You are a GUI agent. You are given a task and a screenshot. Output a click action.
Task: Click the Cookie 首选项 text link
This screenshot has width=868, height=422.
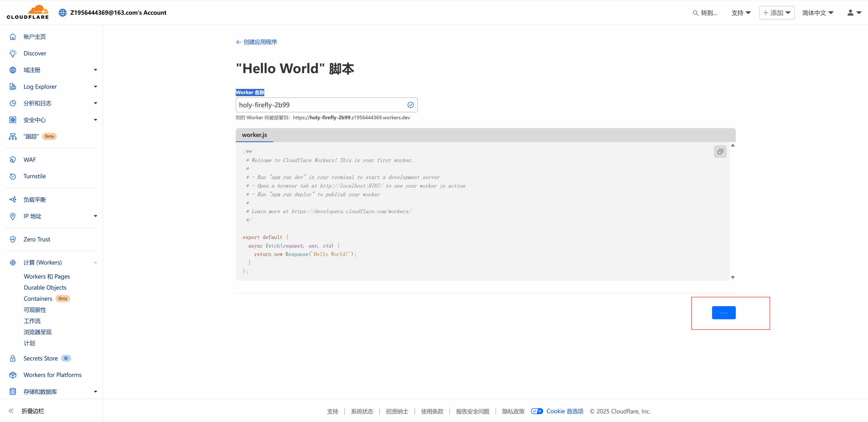pos(565,411)
